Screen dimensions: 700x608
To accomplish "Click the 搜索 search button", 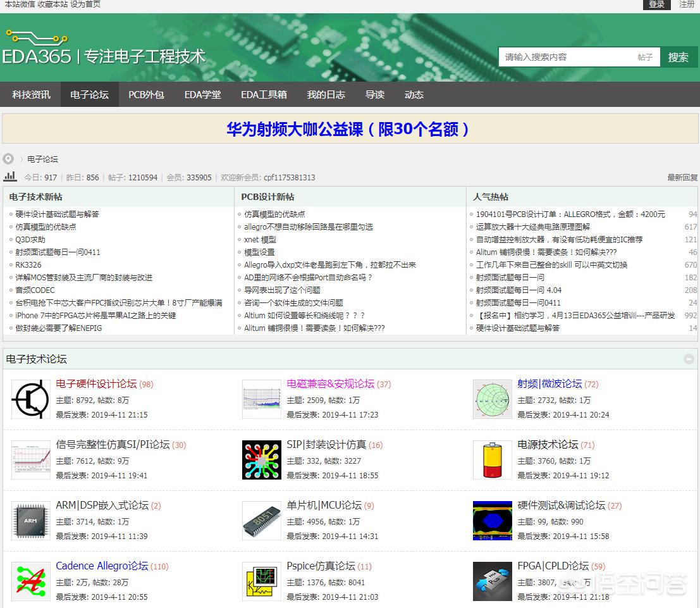I will pyautogui.click(x=679, y=57).
